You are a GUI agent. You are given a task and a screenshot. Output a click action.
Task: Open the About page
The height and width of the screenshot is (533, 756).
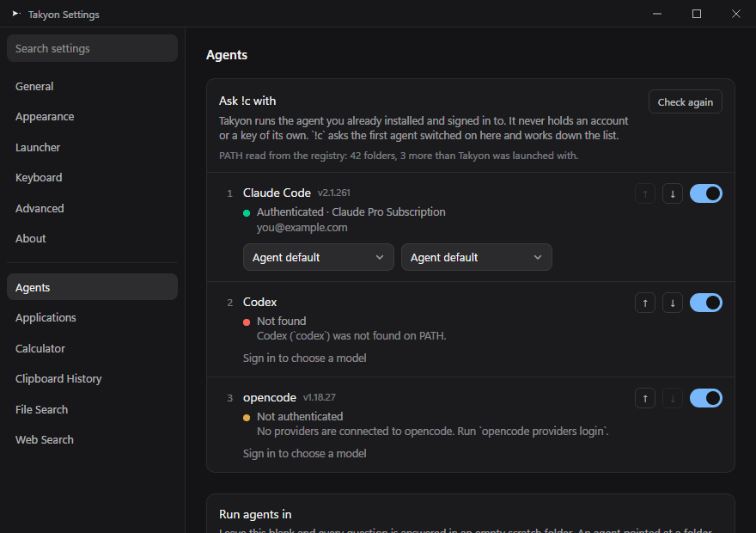[x=92, y=239]
